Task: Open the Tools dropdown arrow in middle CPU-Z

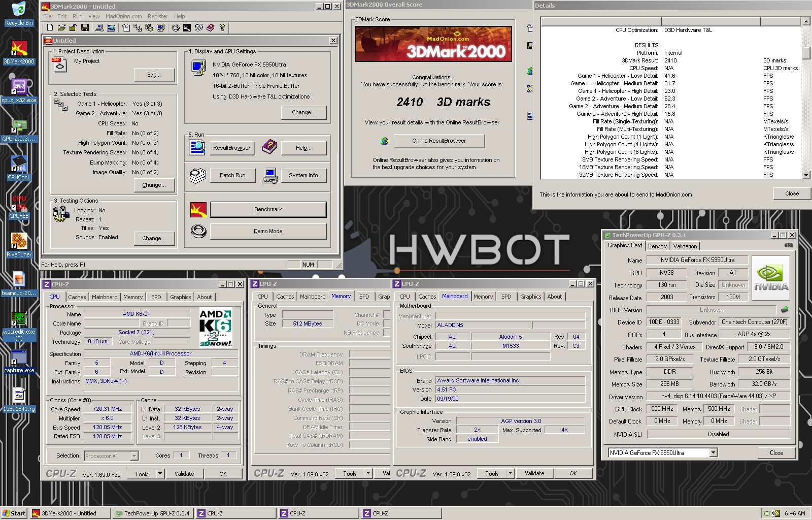Action: pos(368,474)
